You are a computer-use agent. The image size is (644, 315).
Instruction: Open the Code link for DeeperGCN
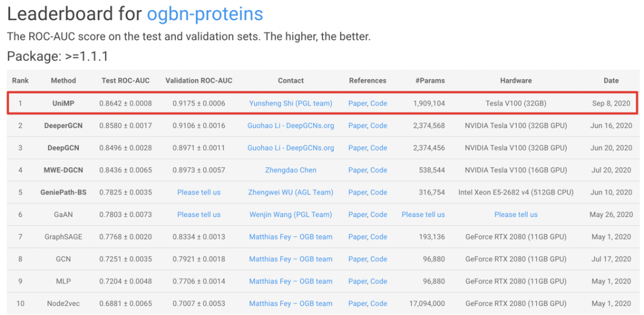pos(379,126)
